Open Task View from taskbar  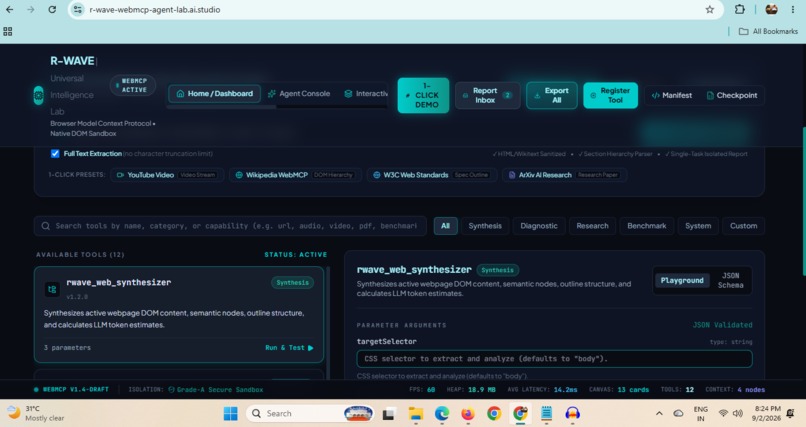pos(389,413)
